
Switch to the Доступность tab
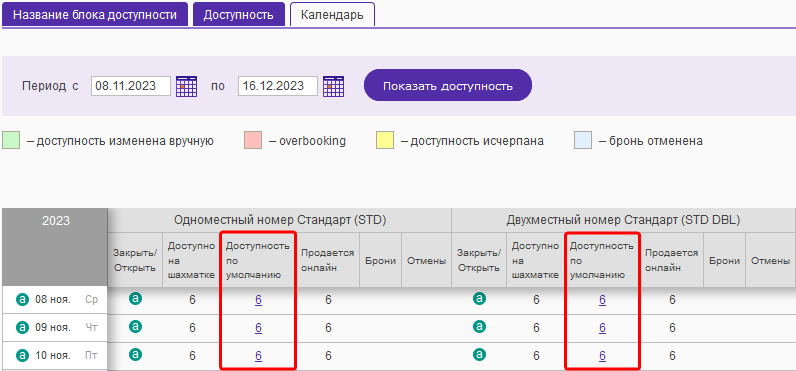(x=239, y=14)
